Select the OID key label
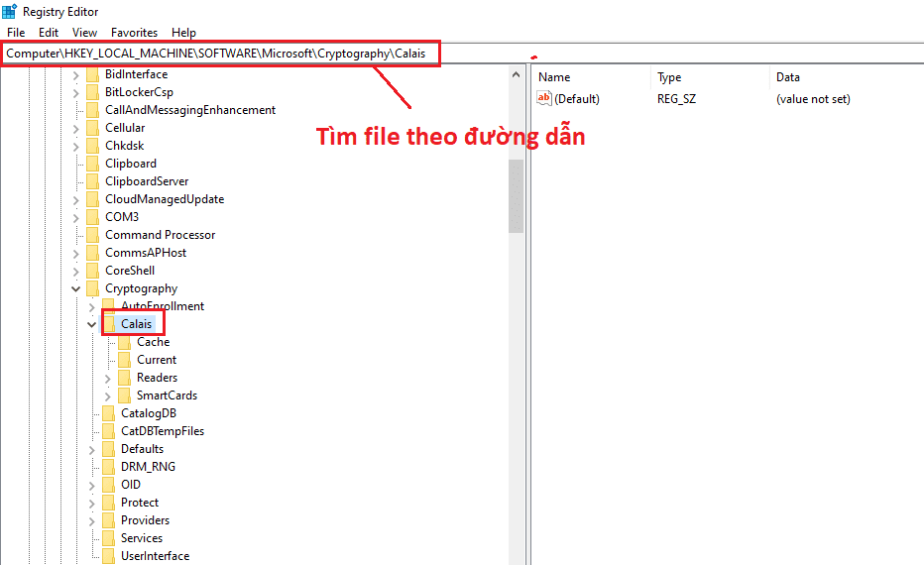 [131, 485]
